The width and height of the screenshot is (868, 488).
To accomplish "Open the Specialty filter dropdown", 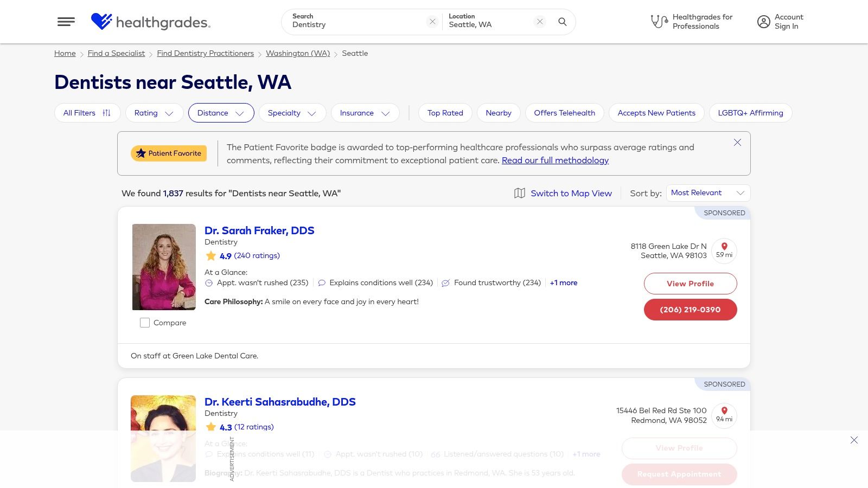I will point(292,113).
